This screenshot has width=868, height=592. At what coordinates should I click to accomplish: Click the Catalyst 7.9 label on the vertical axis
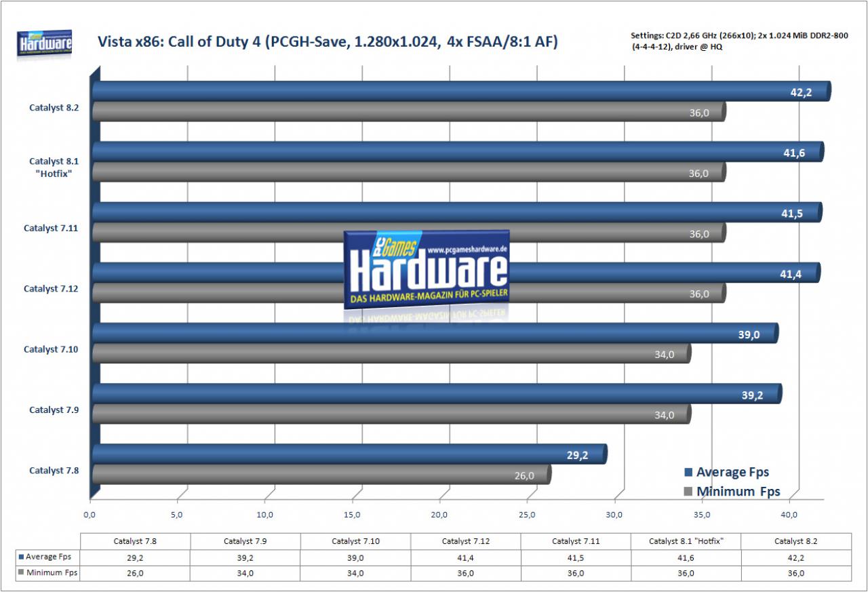(x=54, y=410)
